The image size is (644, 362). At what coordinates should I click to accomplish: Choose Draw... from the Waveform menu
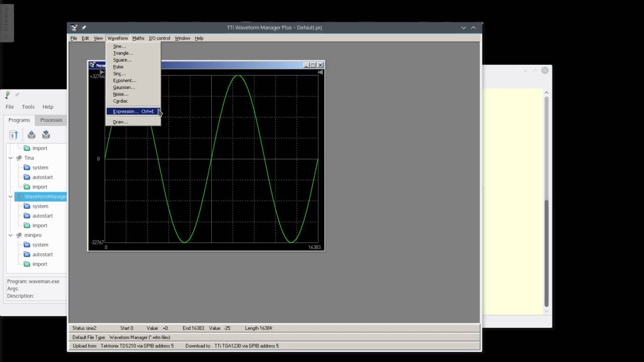click(133, 122)
